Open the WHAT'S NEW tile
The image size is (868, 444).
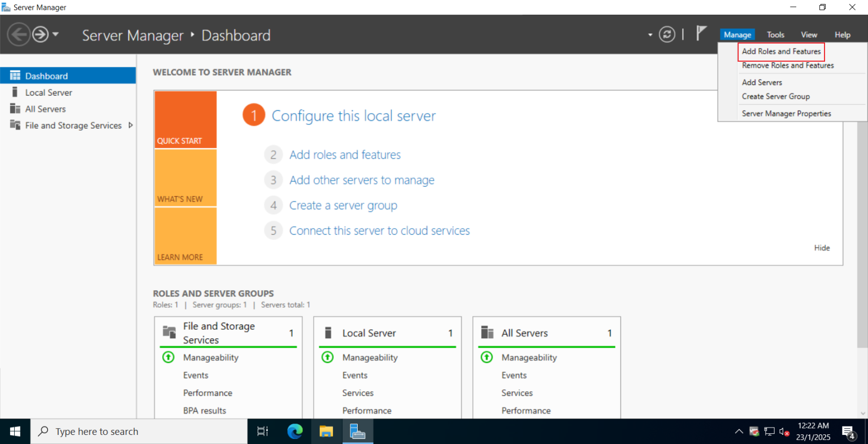point(185,178)
